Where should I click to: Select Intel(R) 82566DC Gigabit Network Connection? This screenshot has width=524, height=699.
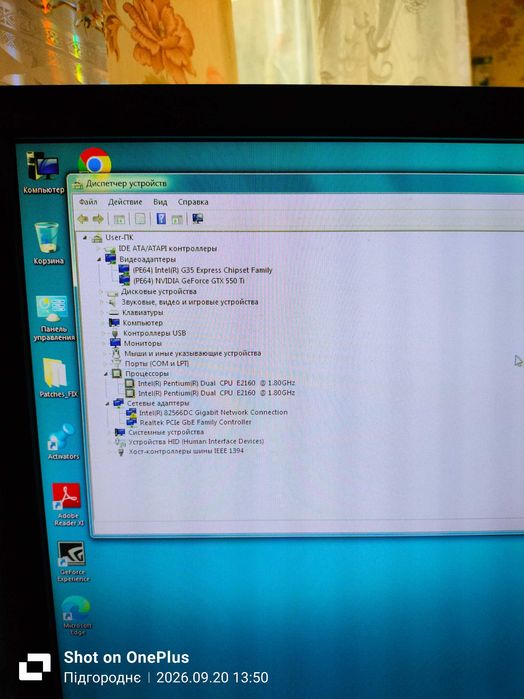(x=213, y=412)
